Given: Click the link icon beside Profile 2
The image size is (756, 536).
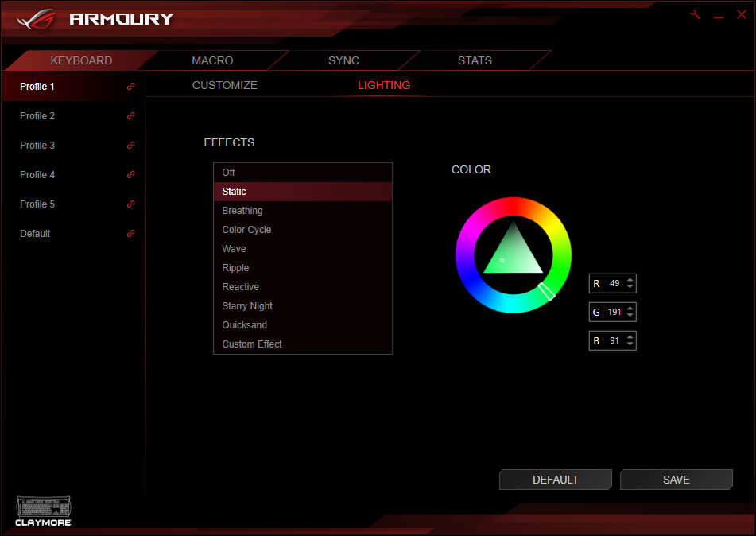Looking at the screenshot, I should (131, 116).
